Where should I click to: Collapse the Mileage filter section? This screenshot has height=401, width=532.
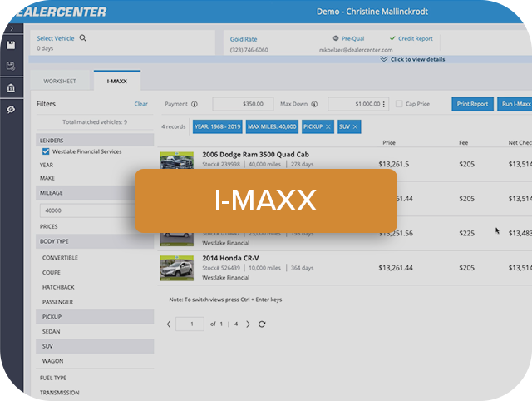tap(86, 192)
